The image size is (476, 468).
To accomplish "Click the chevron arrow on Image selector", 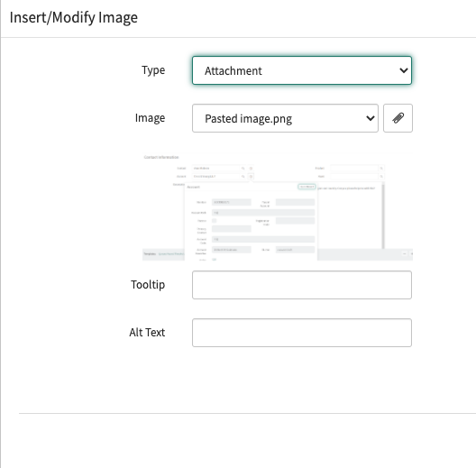I will coord(370,118).
